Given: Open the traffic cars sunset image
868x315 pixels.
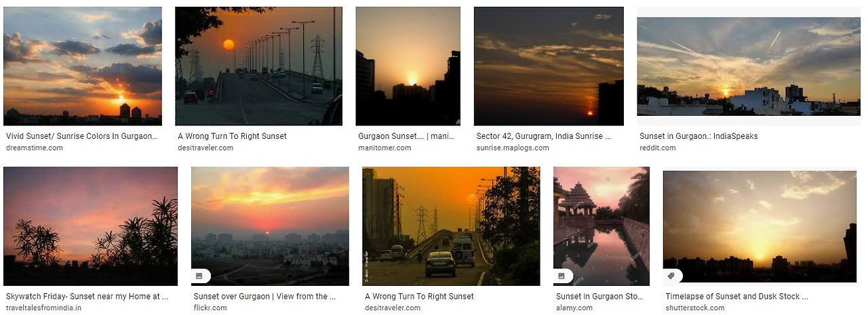Looking at the screenshot, I should (x=452, y=226).
